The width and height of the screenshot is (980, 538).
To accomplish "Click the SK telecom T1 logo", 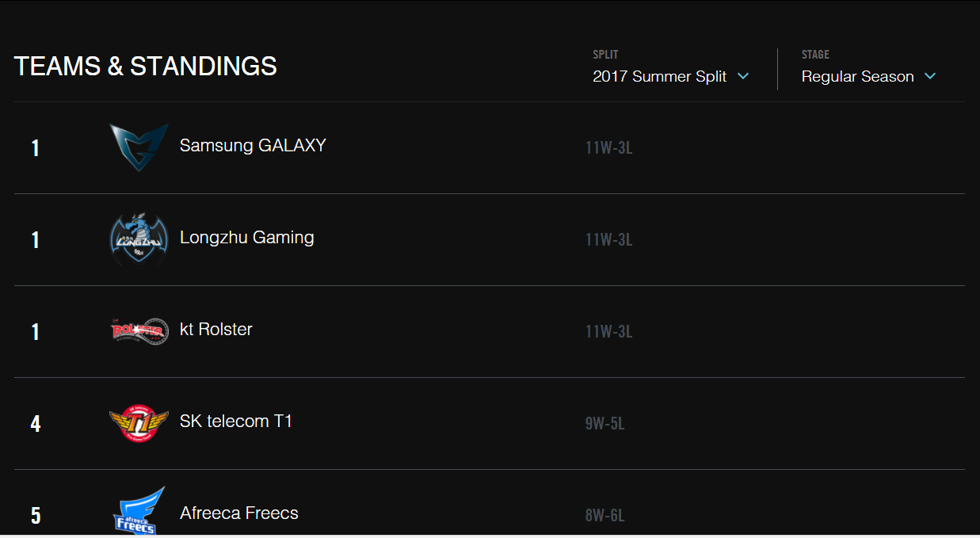I will point(139,422).
